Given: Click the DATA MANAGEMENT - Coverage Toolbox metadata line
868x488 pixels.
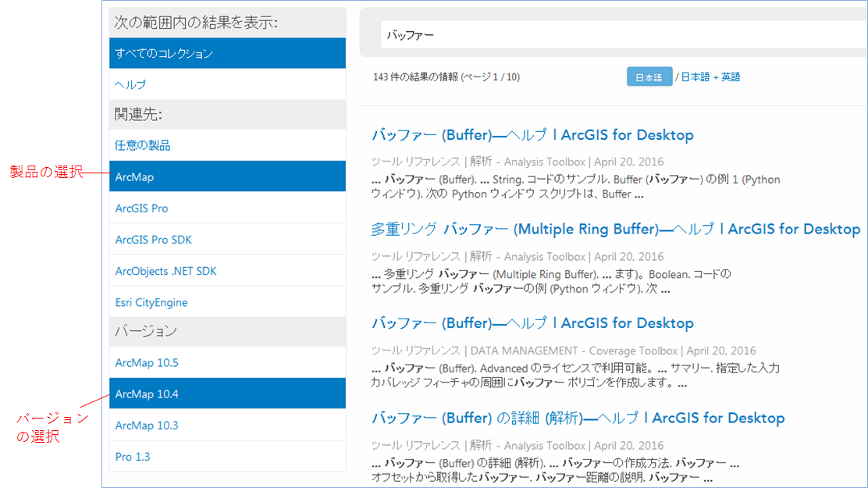Looking at the screenshot, I should coord(564,351).
